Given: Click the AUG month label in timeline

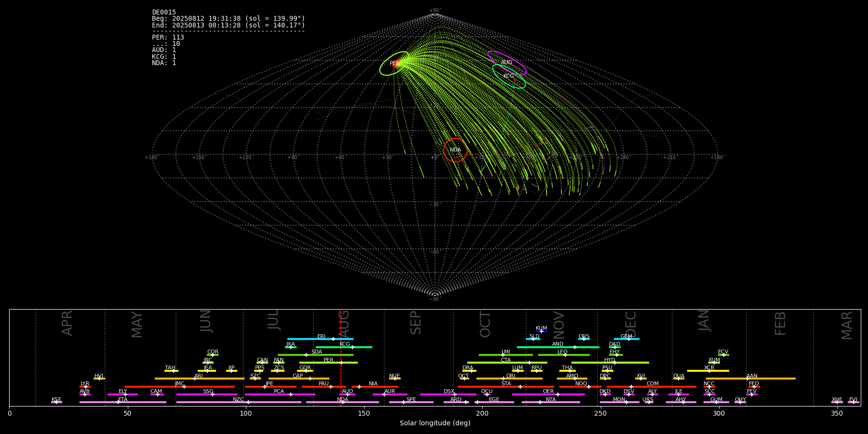Looking at the screenshot, I should [x=344, y=325].
